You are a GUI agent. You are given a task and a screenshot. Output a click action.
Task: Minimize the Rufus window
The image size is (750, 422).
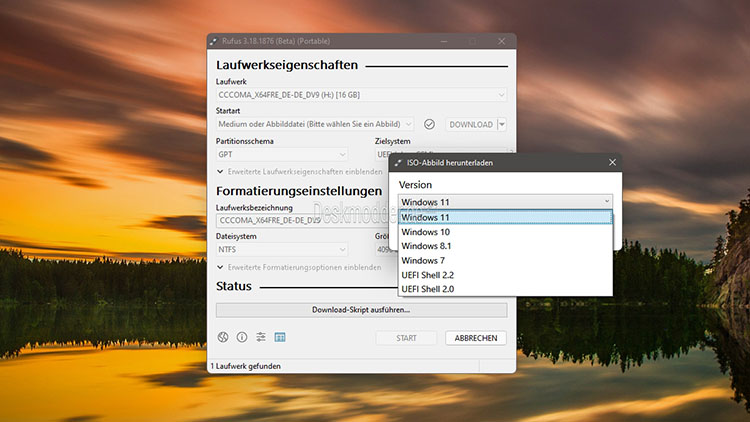tap(444, 42)
